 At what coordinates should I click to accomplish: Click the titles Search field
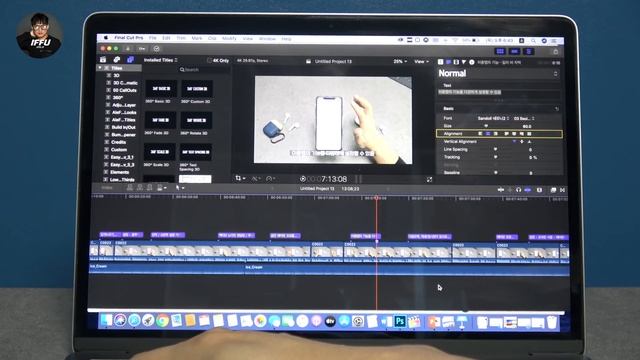coord(203,70)
